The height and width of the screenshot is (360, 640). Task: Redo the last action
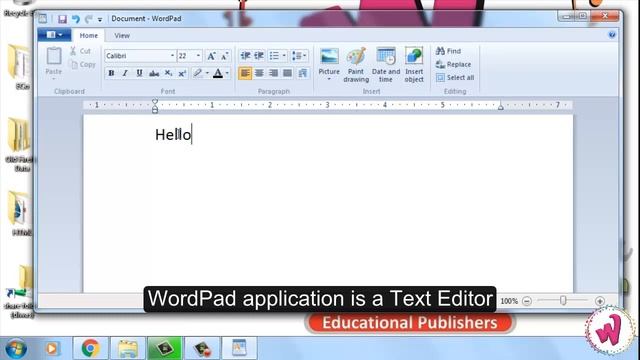click(88, 19)
